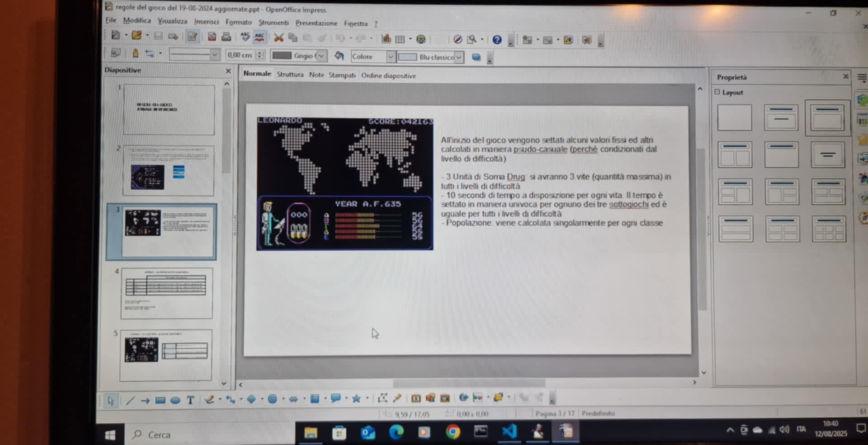Switch to the Note view tab

pyautogui.click(x=316, y=75)
